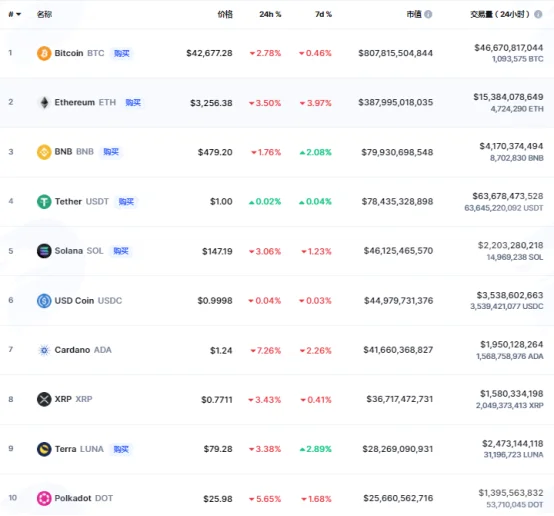The image size is (554, 516).
Task: Sort by rank using # arrow
Action: tap(15, 14)
